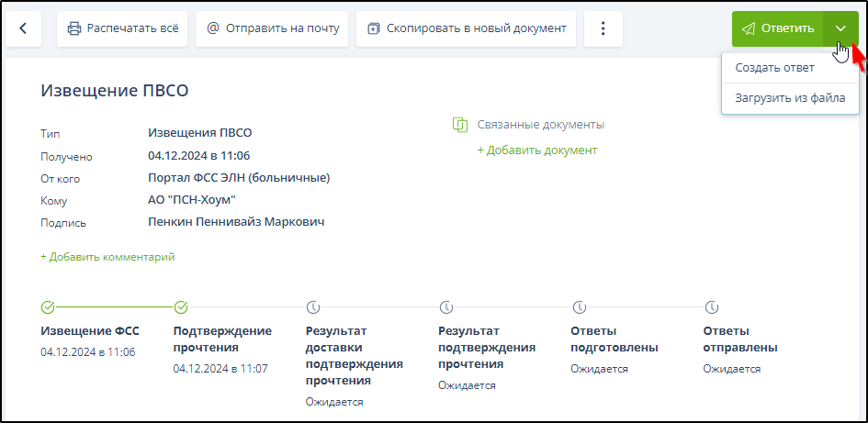
Task: Send document via Отправить на почту
Action: click(274, 28)
